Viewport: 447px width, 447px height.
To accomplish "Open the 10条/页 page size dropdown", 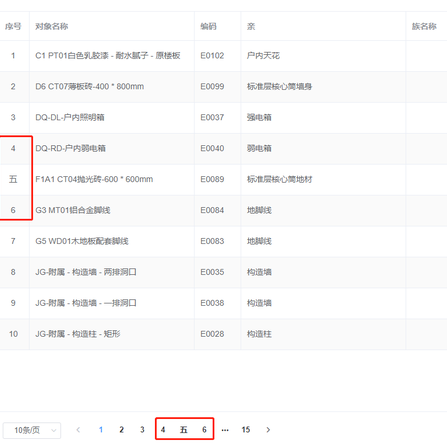I will click(32, 430).
